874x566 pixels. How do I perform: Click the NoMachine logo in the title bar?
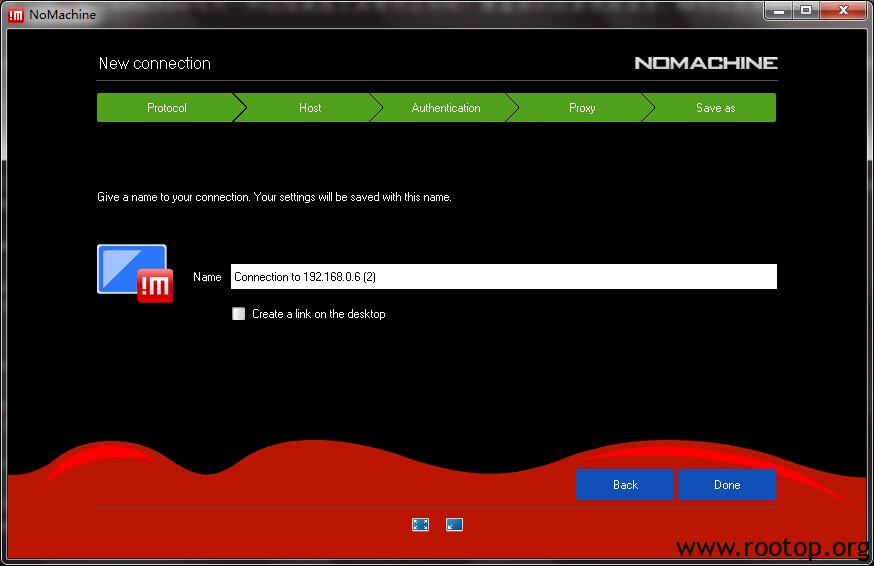pyautogui.click(x=16, y=14)
